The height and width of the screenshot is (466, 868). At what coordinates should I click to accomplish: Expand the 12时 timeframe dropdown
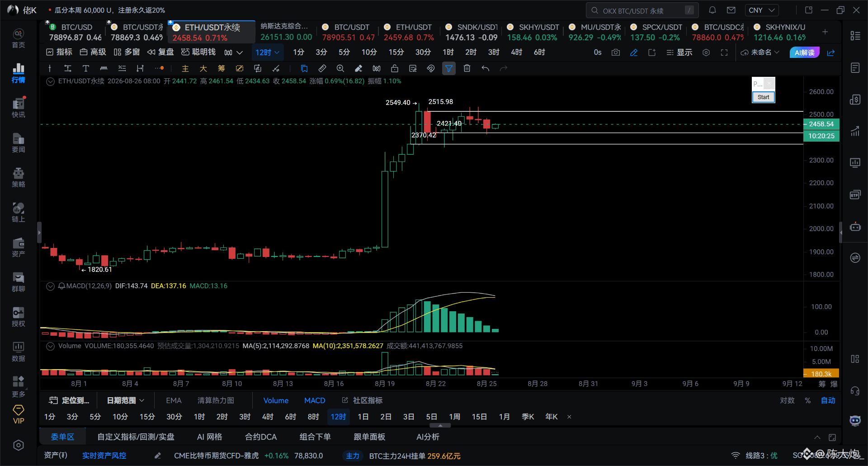(x=268, y=52)
